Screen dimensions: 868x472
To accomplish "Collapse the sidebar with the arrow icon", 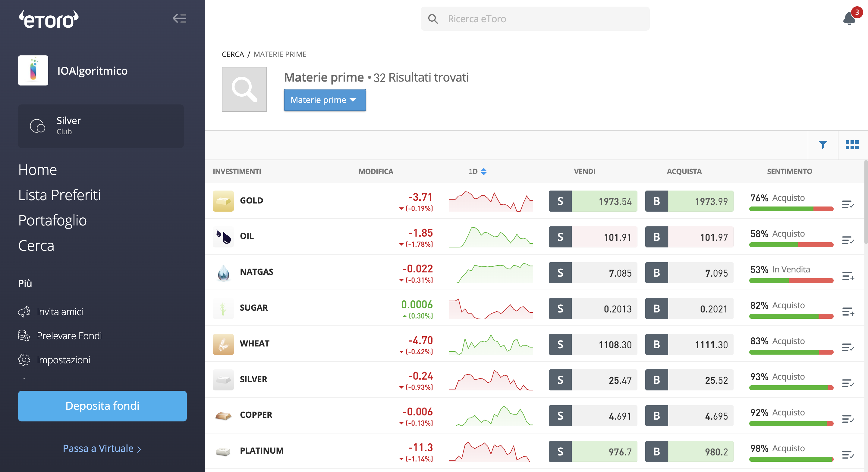I will (179, 19).
